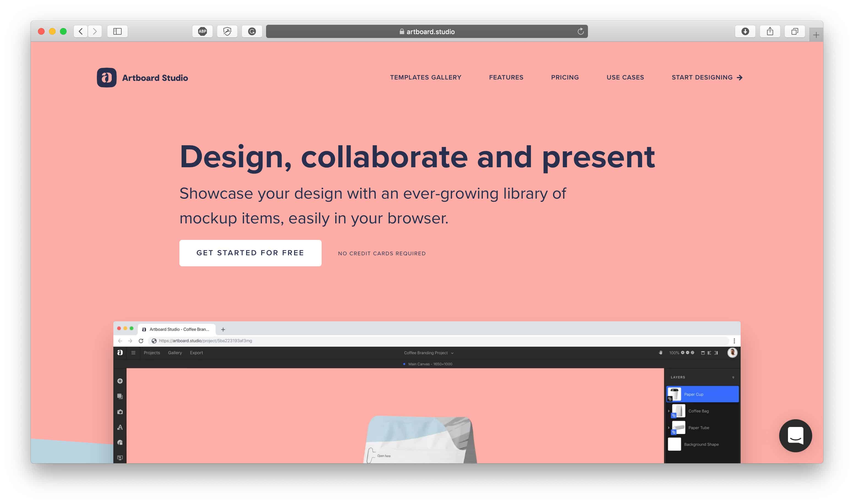
Task: Open the Templates Gallery navigation item
Action: coord(426,77)
